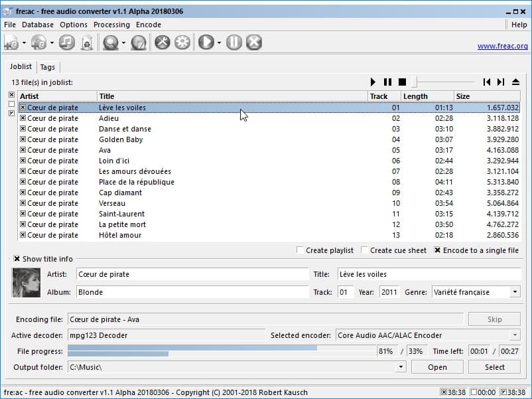Open the Processing menu
Screen dimensions: 532x399
[x=111, y=25]
